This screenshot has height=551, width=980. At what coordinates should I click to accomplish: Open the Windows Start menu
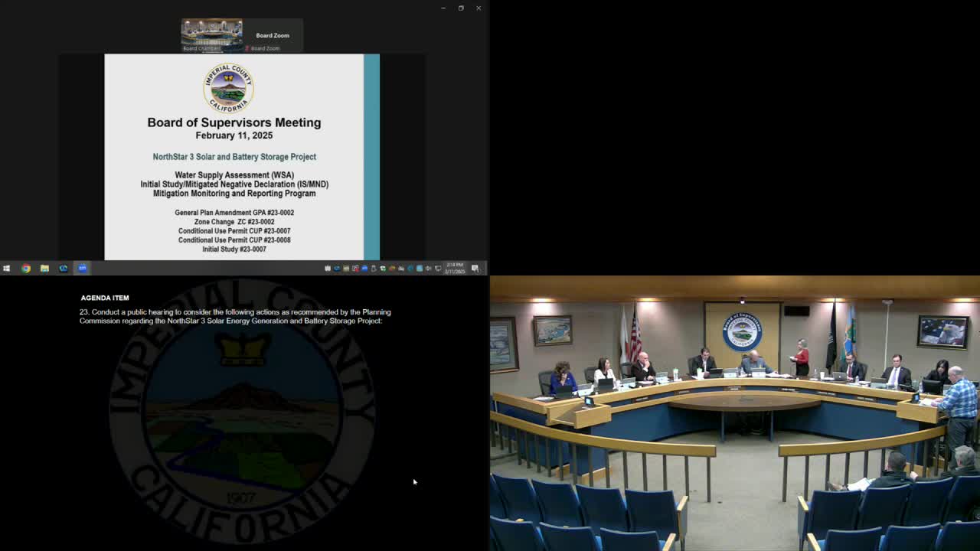point(6,268)
